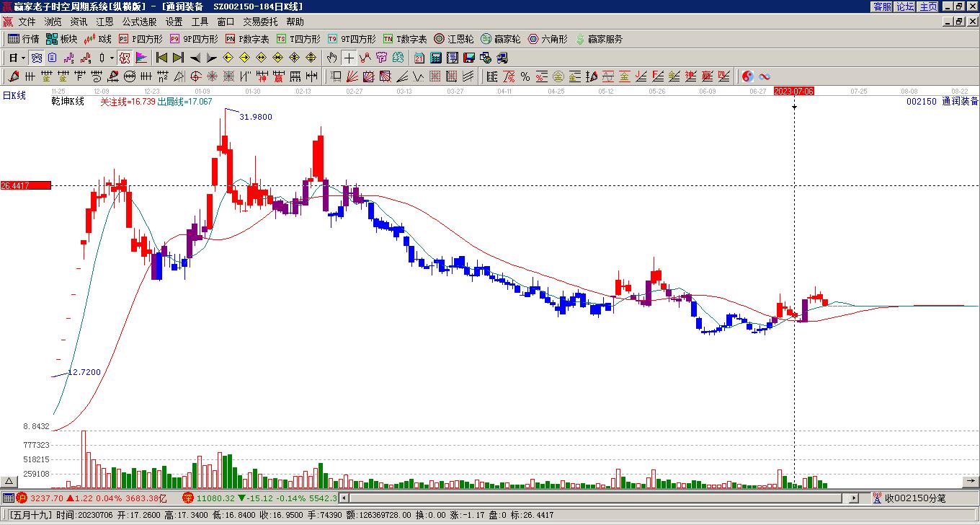Open the P数字表 tool
Screen dimensions: 980x525
pos(247,39)
